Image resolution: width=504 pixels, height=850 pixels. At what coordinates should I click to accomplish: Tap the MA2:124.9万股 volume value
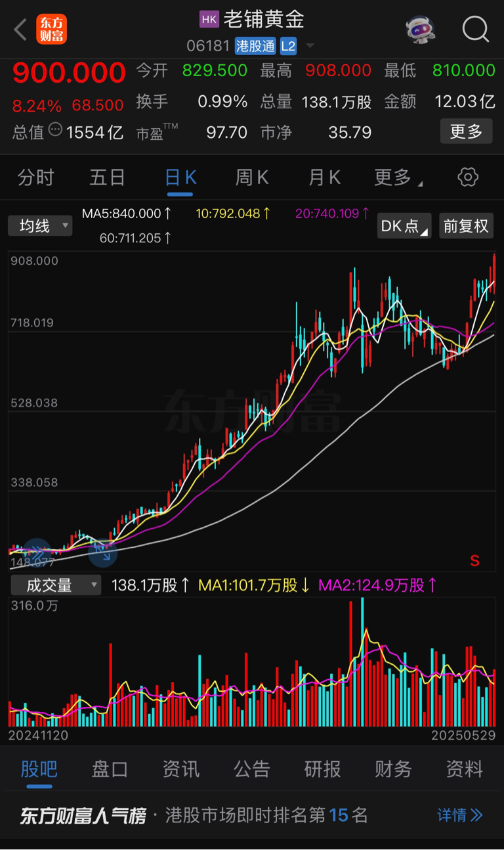pyautogui.click(x=379, y=585)
